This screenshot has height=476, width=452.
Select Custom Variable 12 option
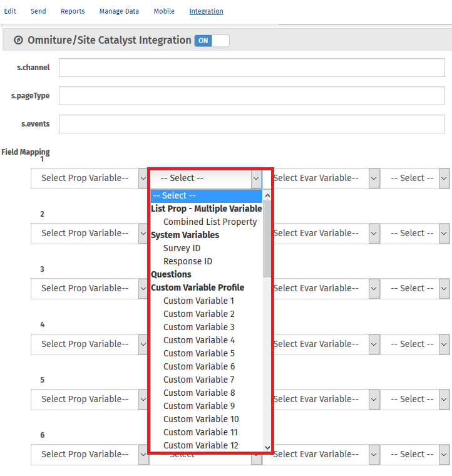tap(200, 445)
